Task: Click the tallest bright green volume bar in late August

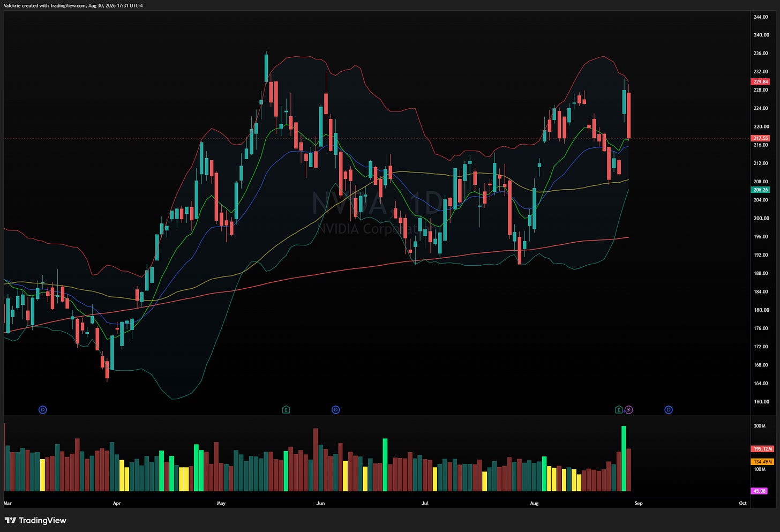Action: [x=624, y=459]
